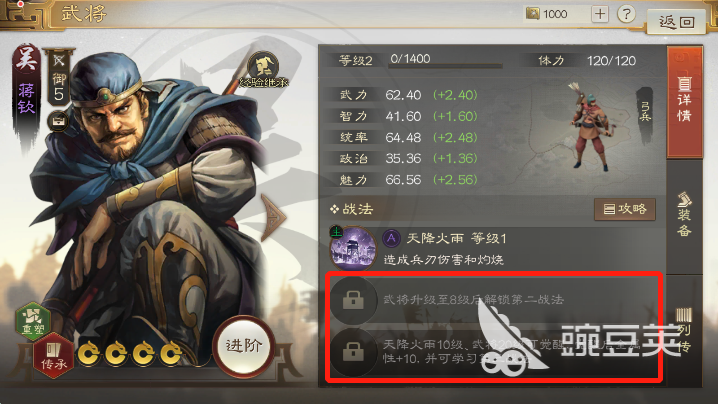The image size is (718, 404).
Task: Tap the lock icon for awakening skill
Action: pos(353,352)
